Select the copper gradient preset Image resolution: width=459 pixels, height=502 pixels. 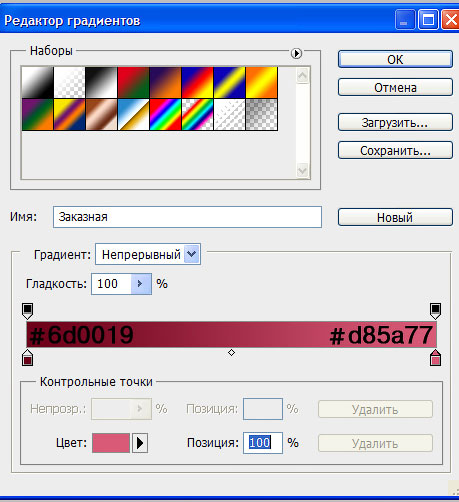pos(102,114)
